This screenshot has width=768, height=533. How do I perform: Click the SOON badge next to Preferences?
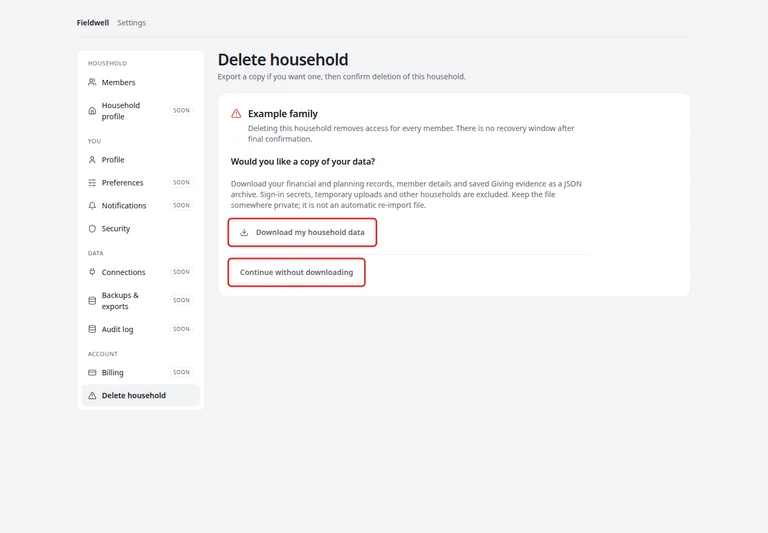[x=181, y=182]
